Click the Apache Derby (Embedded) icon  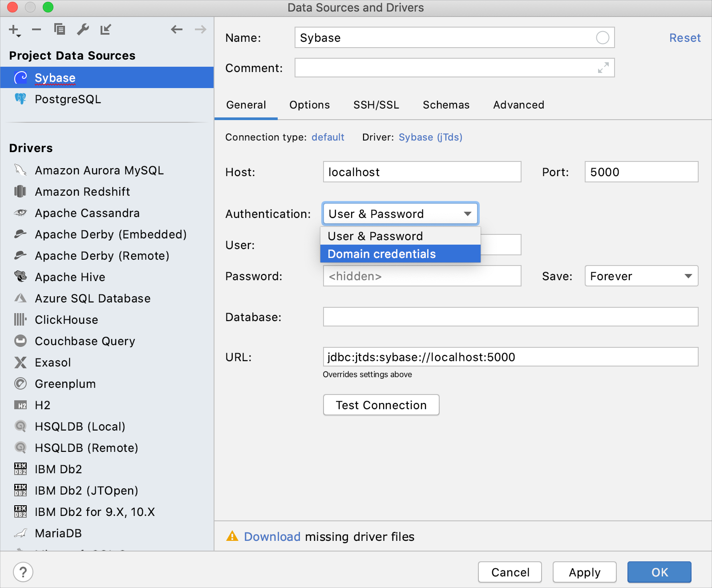(20, 234)
